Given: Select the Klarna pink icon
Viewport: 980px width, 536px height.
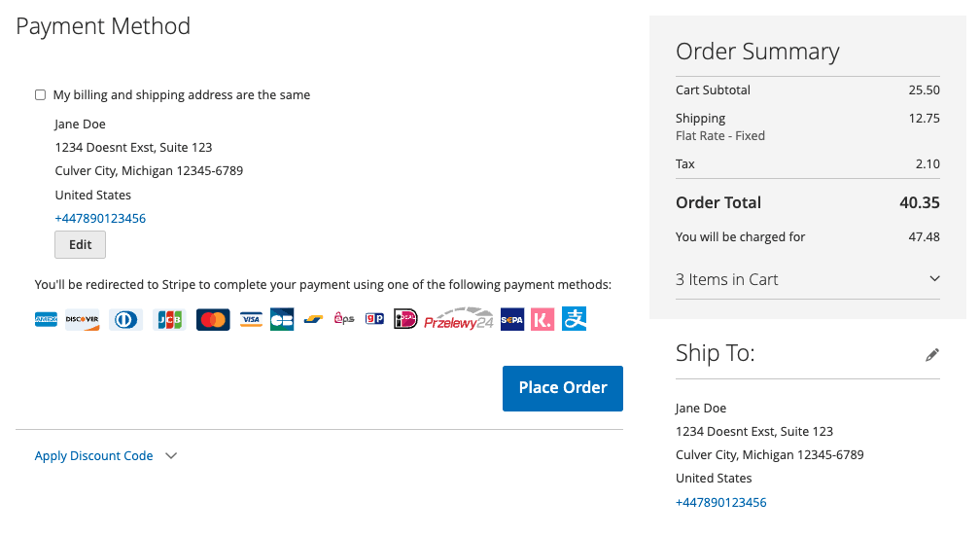Looking at the screenshot, I should point(542,320).
